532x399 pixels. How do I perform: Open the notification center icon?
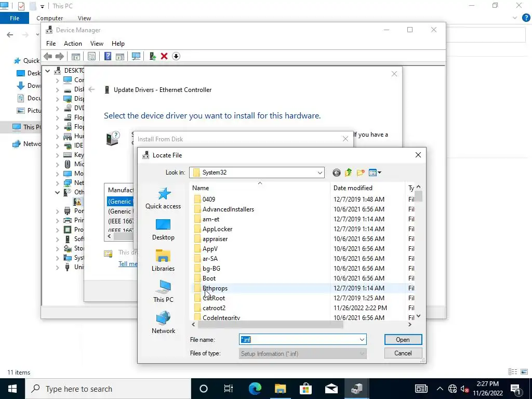coord(516,389)
